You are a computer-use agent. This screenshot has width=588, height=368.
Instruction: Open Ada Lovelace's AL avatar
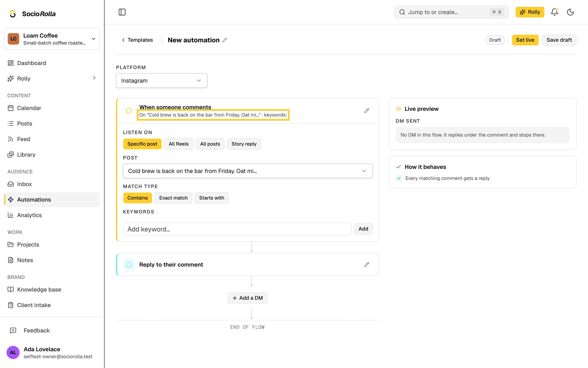(13, 352)
